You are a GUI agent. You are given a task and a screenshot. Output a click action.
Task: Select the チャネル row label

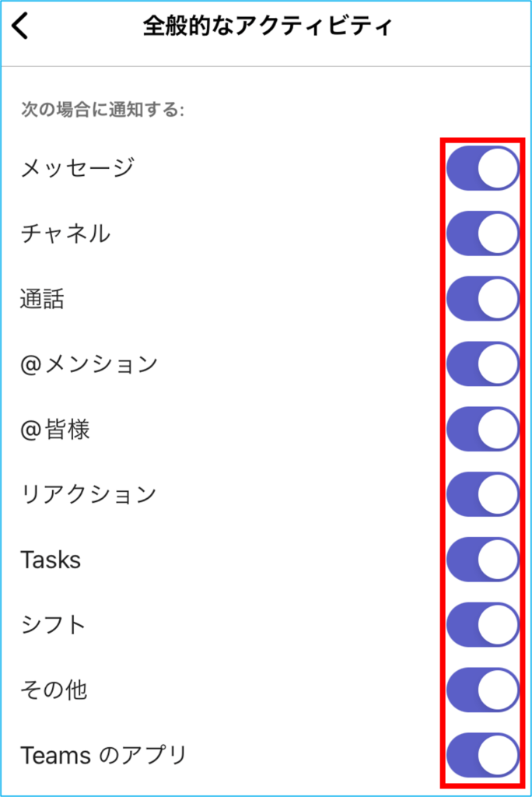[x=65, y=233]
